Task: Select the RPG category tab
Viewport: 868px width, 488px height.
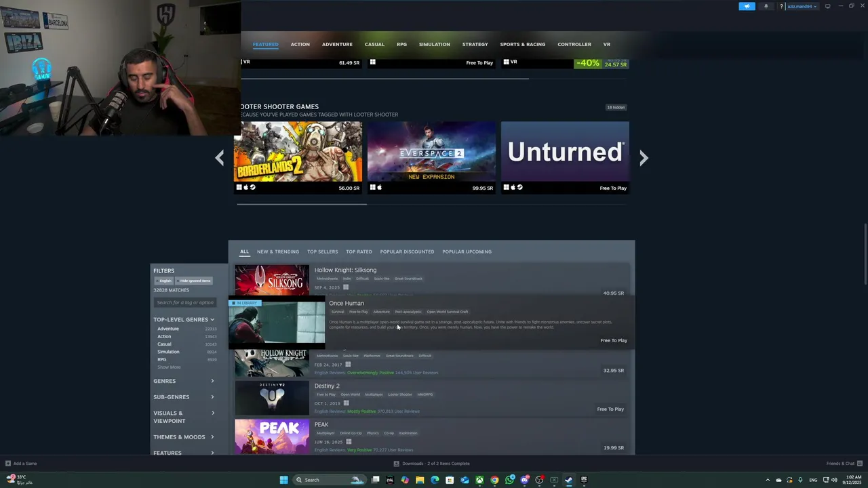Action: click(x=401, y=44)
